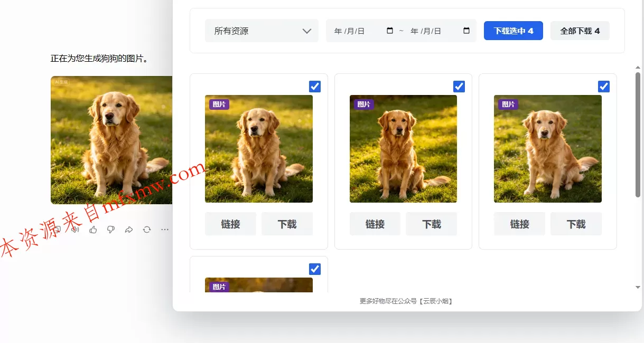Image resolution: width=644 pixels, height=343 pixels.
Task: Open more options ellipsis under chat image
Action: click(x=165, y=230)
